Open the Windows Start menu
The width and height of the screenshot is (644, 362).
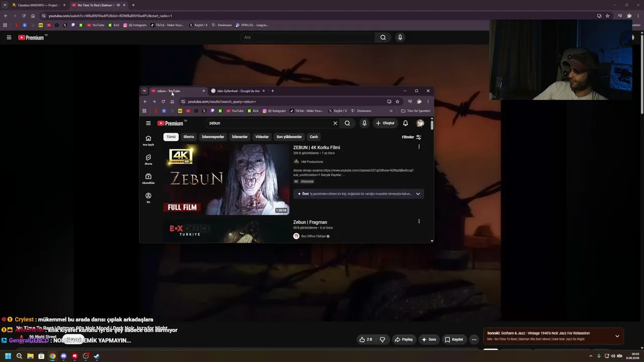(8, 356)
